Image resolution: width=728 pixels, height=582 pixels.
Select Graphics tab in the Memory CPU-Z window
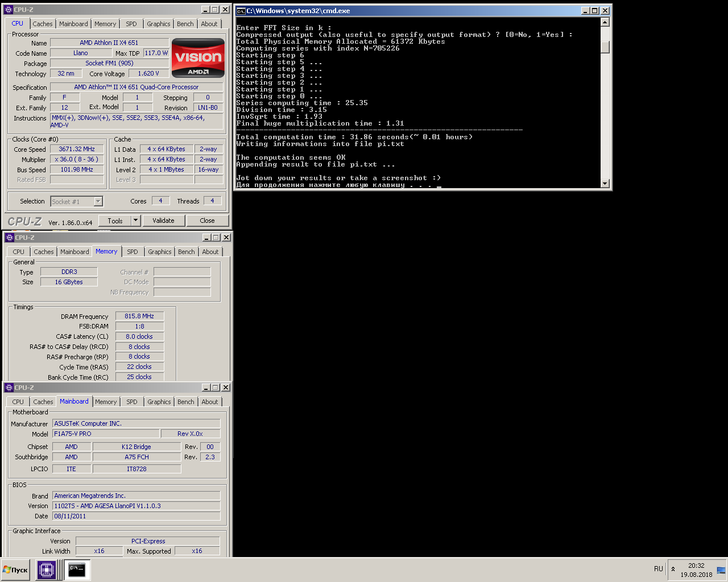(160, 252)
